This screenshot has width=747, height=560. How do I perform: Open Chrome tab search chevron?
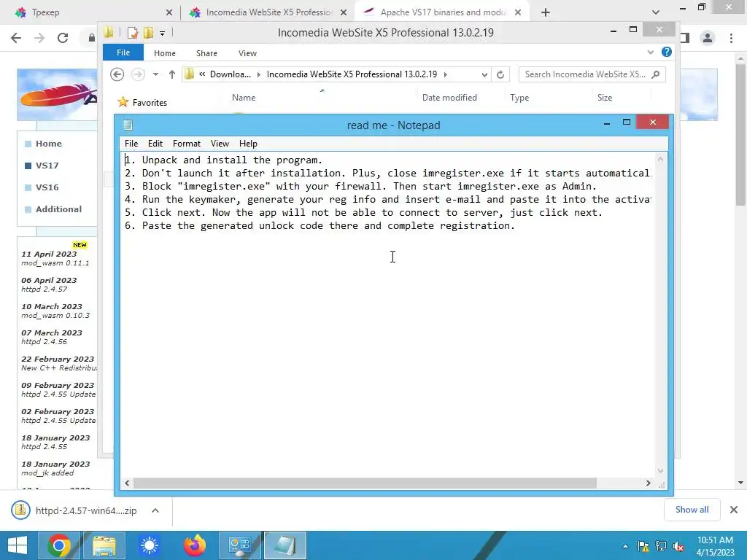656,12
